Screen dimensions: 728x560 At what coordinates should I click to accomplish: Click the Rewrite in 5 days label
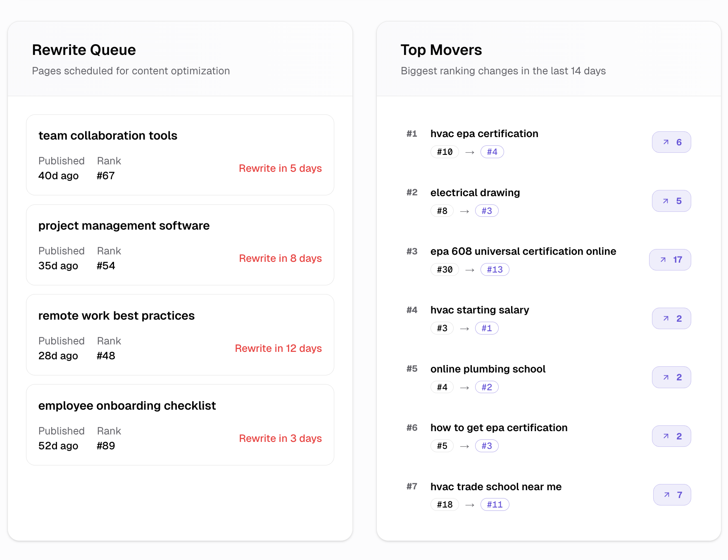tap(280, 168)
